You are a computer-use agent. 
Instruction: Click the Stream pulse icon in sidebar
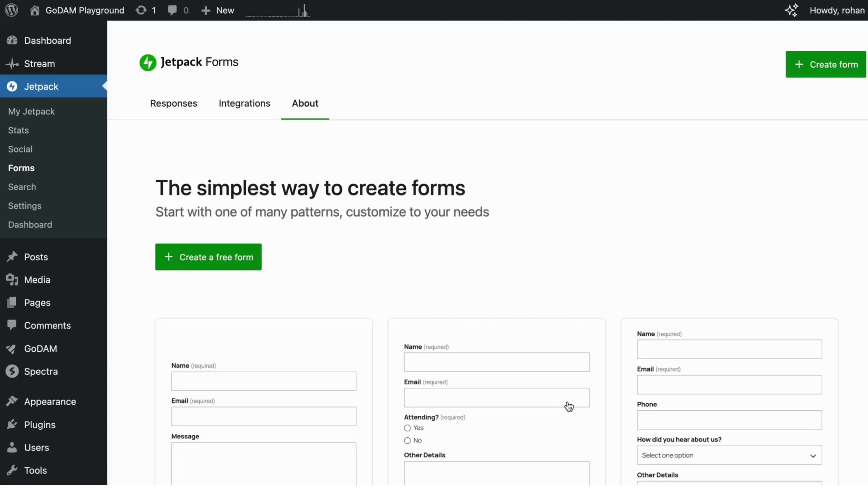coord(12,64)
